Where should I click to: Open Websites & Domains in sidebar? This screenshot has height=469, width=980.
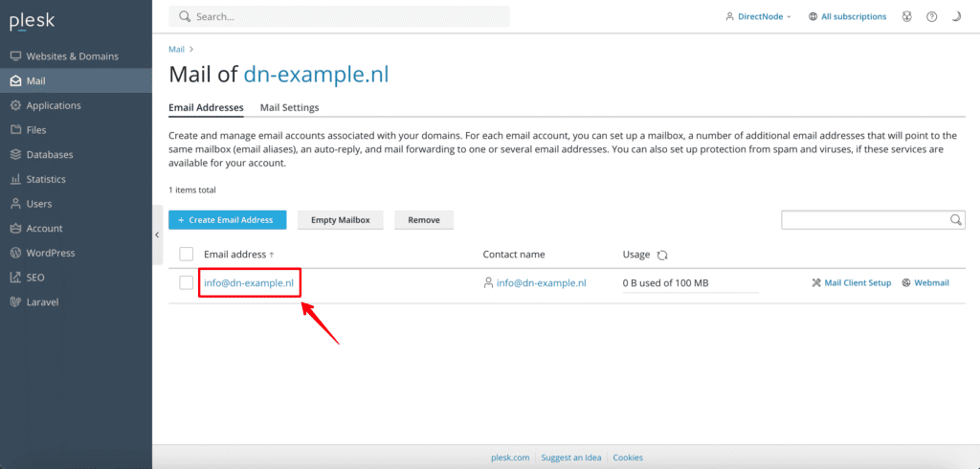[72, 56]
